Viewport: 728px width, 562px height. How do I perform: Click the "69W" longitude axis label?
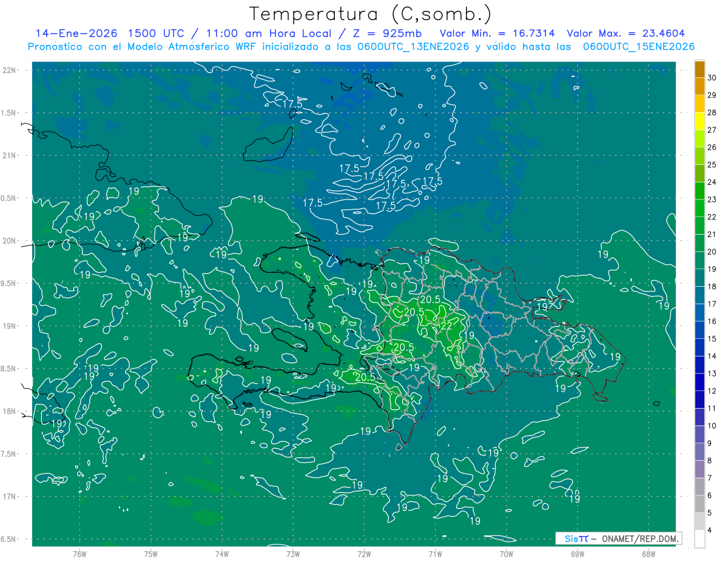tap(578, 554)
